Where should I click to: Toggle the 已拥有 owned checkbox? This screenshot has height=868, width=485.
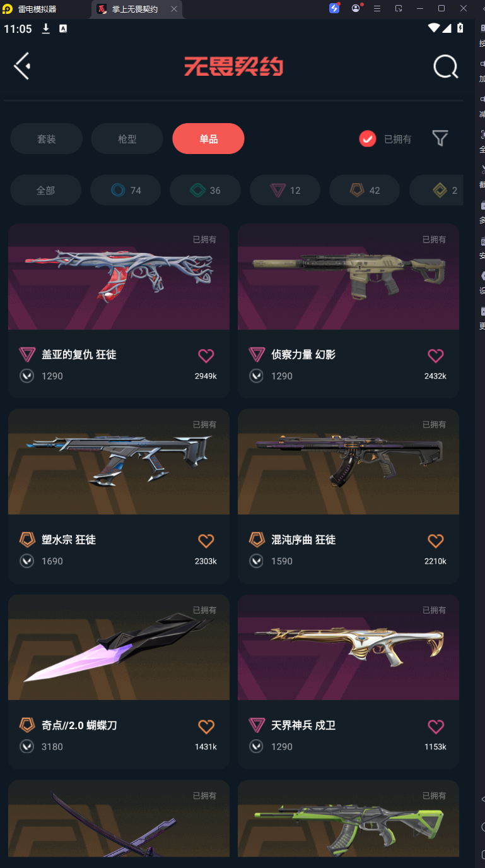point(368,139)
